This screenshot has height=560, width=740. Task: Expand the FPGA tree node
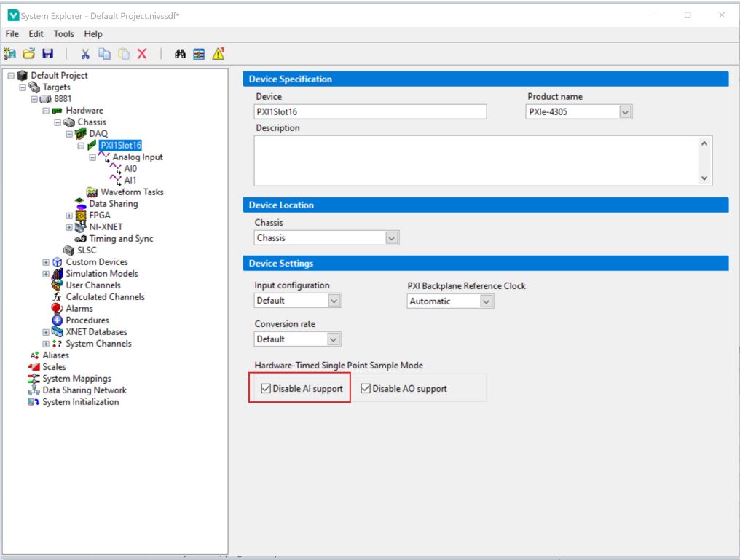click(69, 216)
